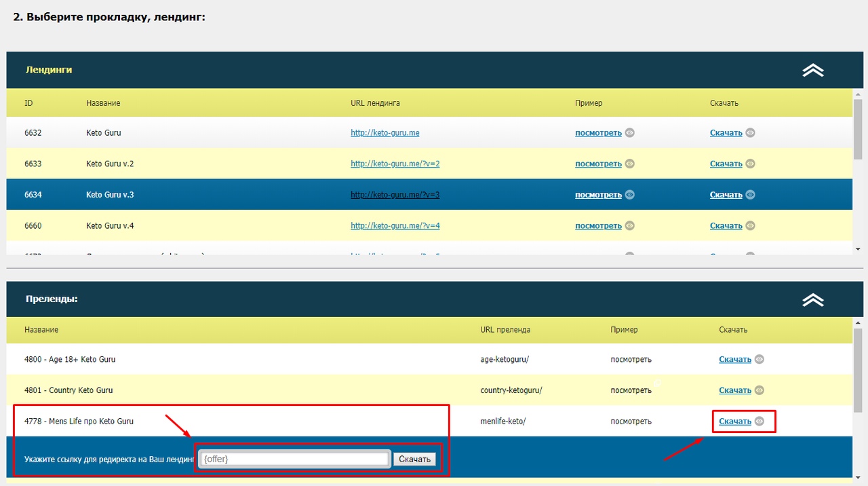
Task: Select landing ID 6632 cell
Action: coord(33,133)
